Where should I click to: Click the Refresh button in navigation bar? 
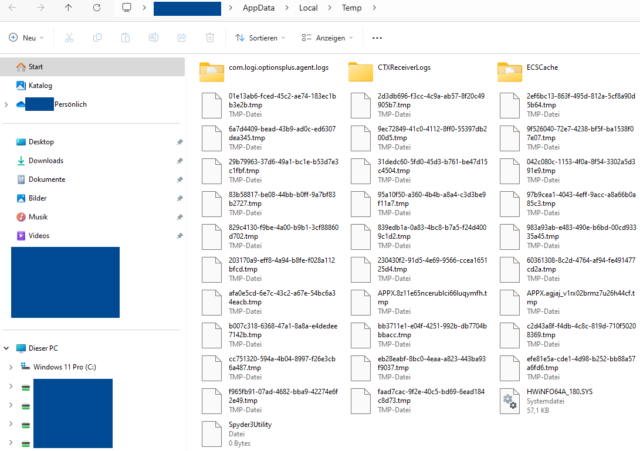96,8
